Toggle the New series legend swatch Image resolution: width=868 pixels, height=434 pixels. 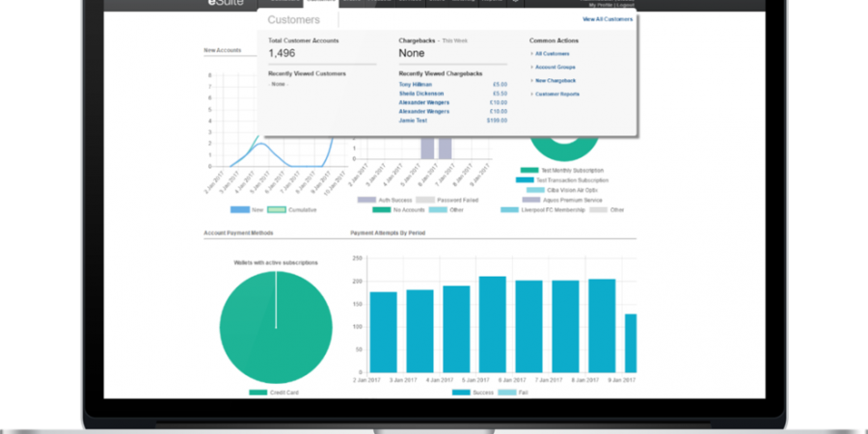(239, 209)
